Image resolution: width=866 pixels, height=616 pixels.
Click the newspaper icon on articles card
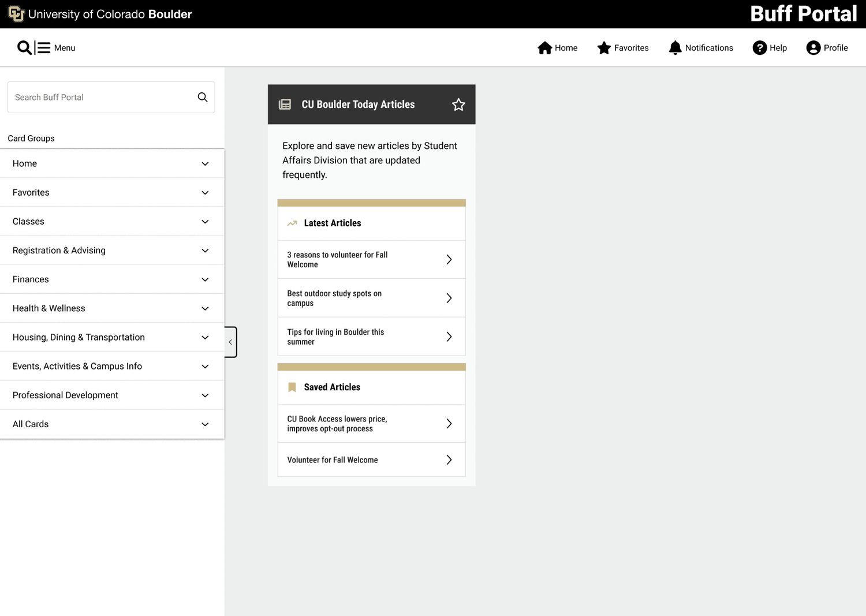click(x=285, y=104)
